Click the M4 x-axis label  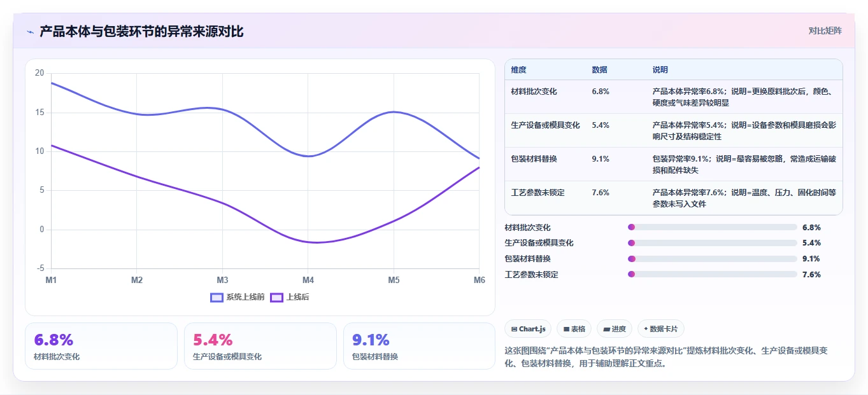pyautogui.click(x=308, y=280)
